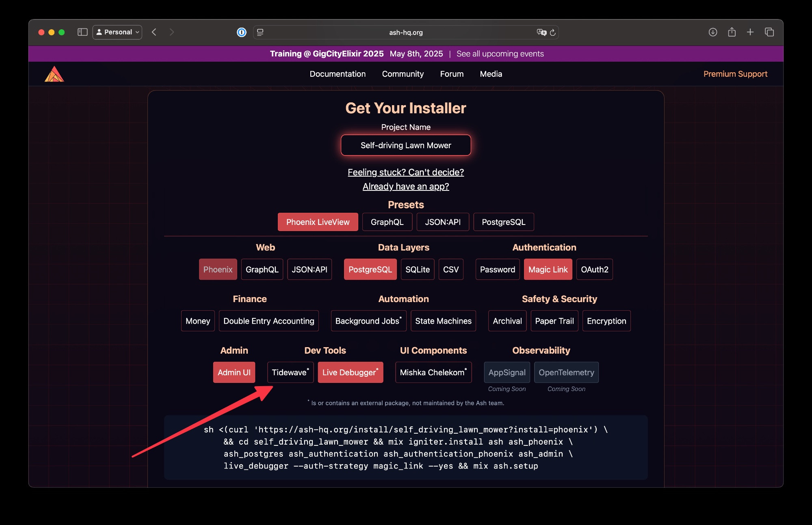Go forward with the forward arrow
This screenshot has height=525, width=812.
171,32
